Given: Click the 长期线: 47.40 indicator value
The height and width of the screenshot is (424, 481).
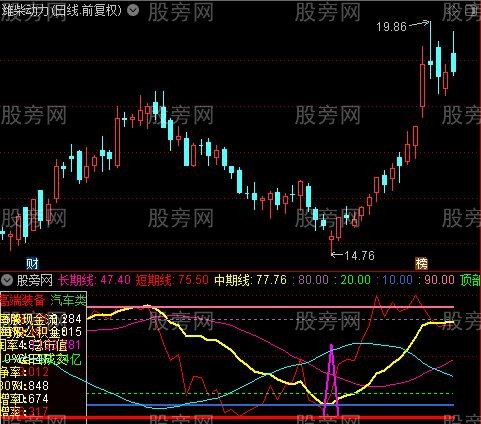Looking at the screenshot, I should pyautogui.click(x=95, y=280).
